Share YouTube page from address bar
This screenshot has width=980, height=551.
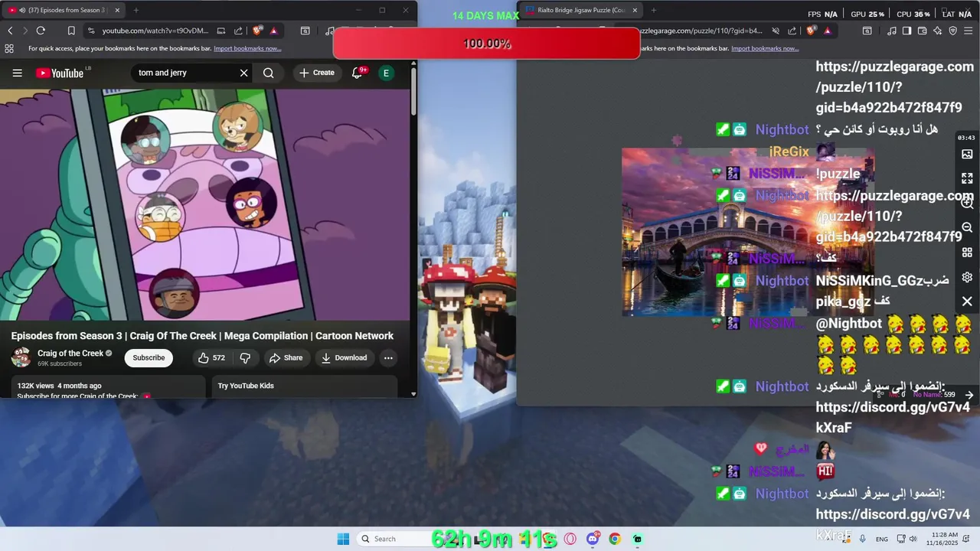[238, 31]
